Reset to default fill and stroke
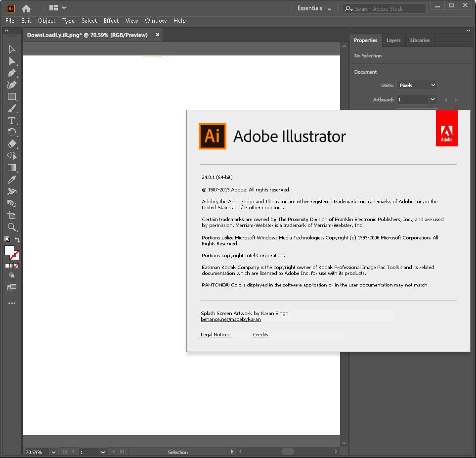Viewport: 476px width, 458px height. [7, 240]
